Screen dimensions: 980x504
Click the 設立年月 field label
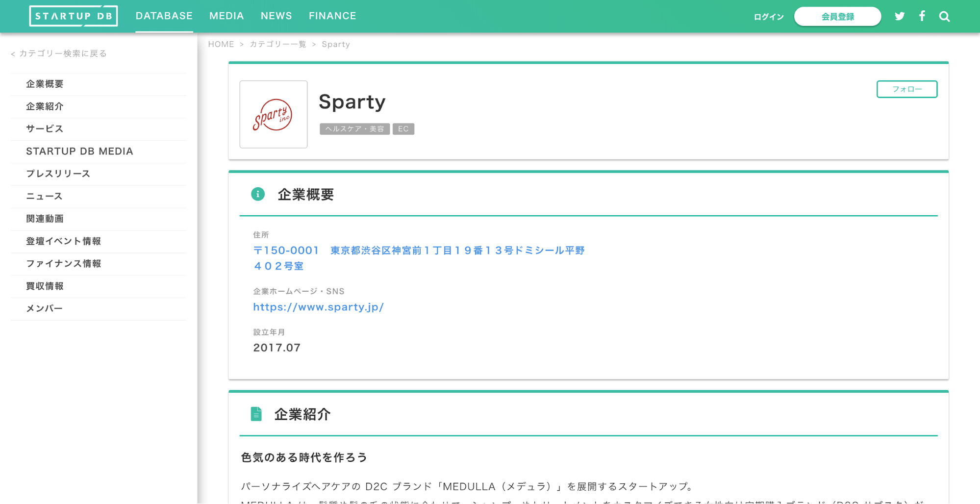[x=269, y=332]
